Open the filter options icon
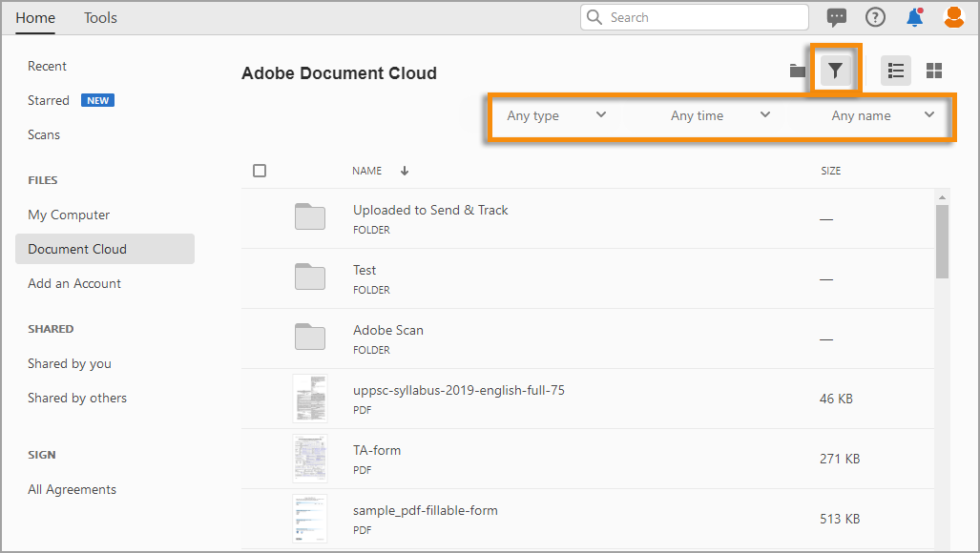This screenshot has width=980, height=553. coord(835,70)
